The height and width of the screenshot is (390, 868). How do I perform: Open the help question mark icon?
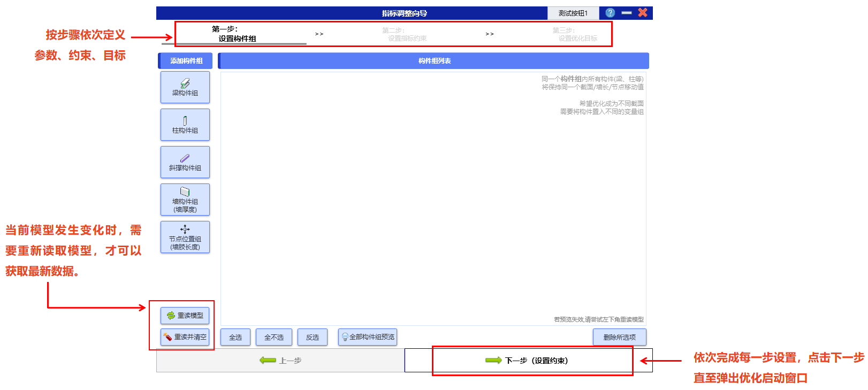[x=610, y=13]
